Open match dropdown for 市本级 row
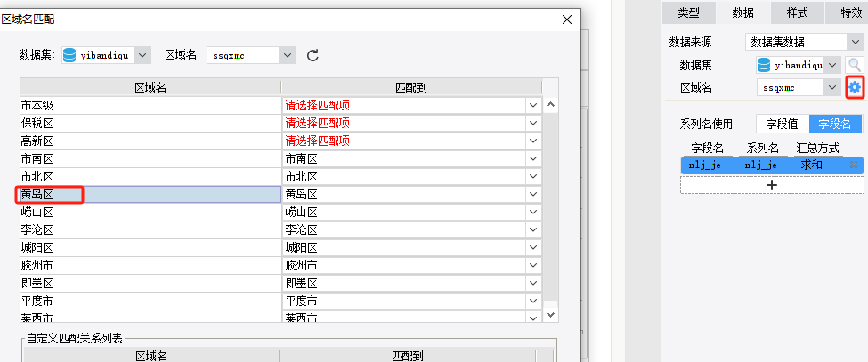 [533, 105]
